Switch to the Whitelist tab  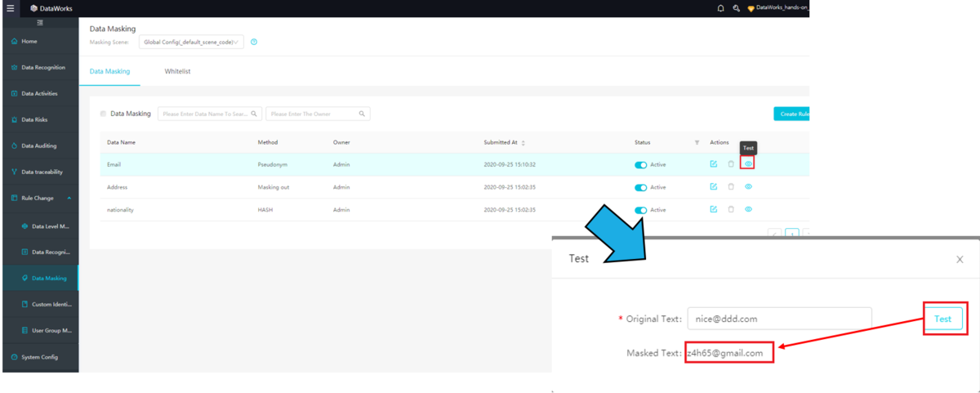(177, 72)
